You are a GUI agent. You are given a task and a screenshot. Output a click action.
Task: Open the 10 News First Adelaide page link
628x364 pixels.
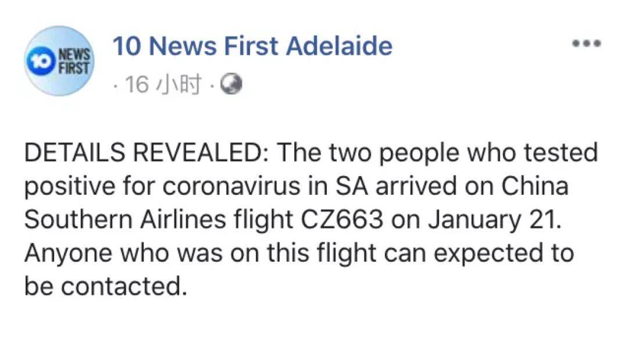[x=252, y=46]
